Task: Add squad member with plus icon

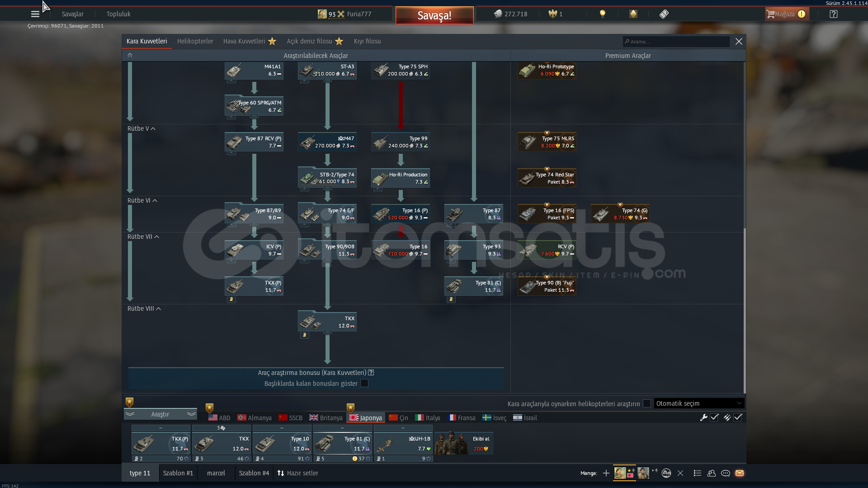Action: (606, 473)
